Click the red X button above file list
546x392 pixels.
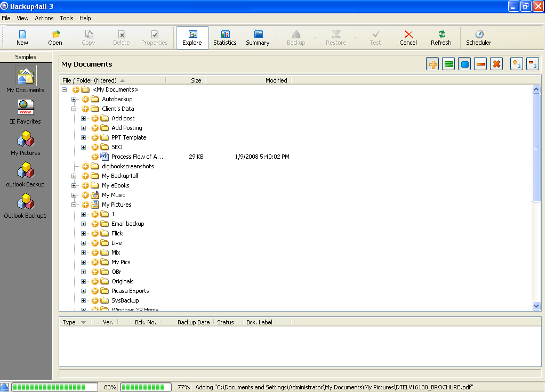click(x=496, y=64)
